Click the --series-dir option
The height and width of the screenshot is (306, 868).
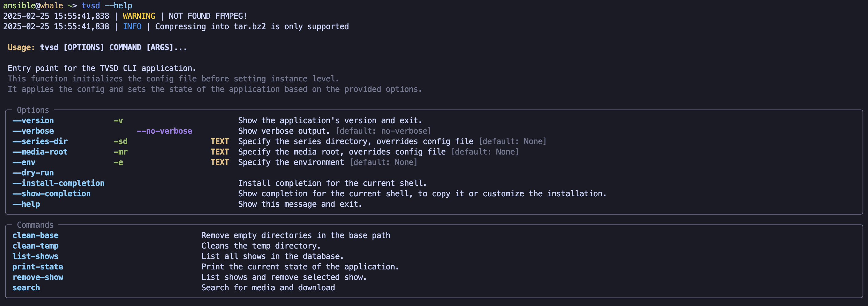(40, 141)
